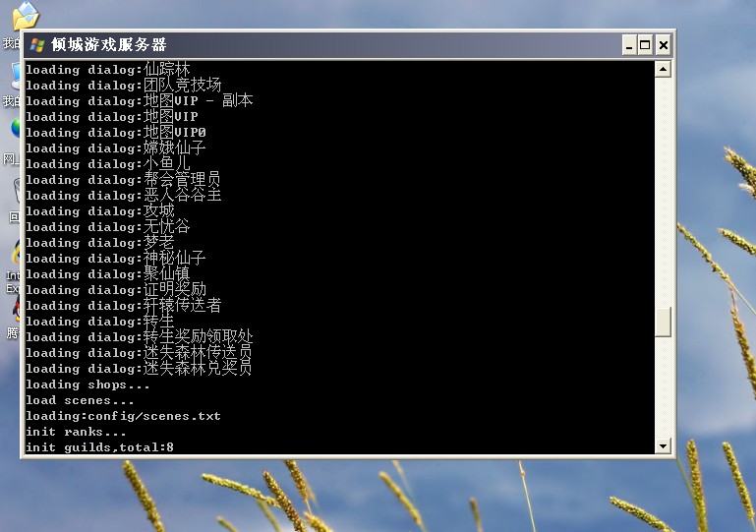
Task: Click the console scrollbar up arrow
Action: tap(663, 69)
